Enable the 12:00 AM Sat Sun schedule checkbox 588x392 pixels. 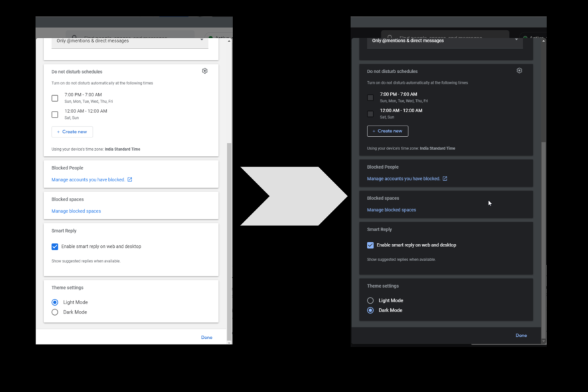coord(54,114)
